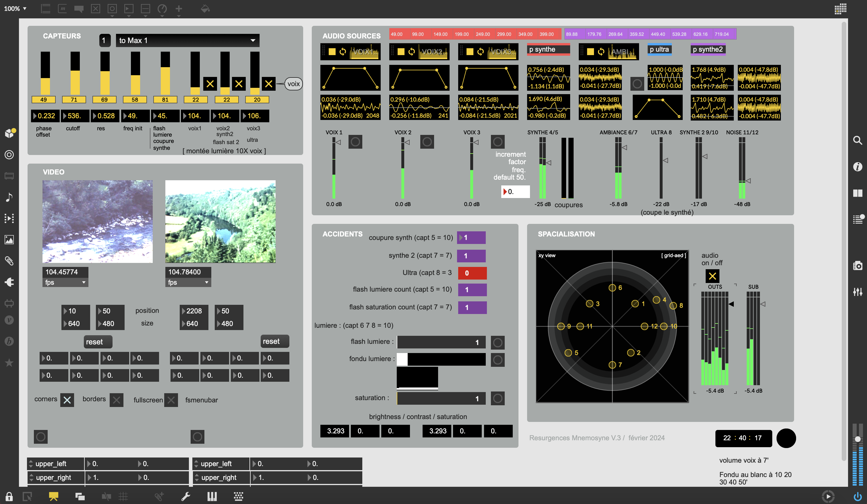Open the 'to Max 1' dropdown
This screenshot has width=867, height=504.
187,40
